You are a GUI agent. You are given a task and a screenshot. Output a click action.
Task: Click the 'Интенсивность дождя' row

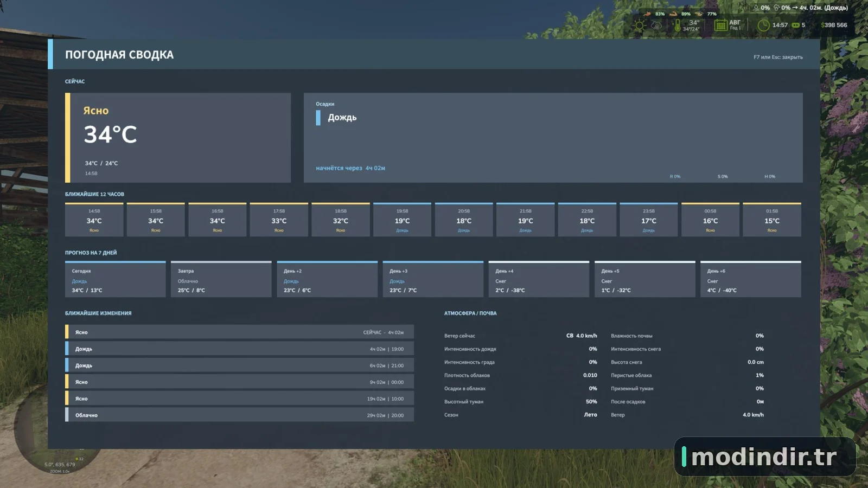[x=521, y=349]
